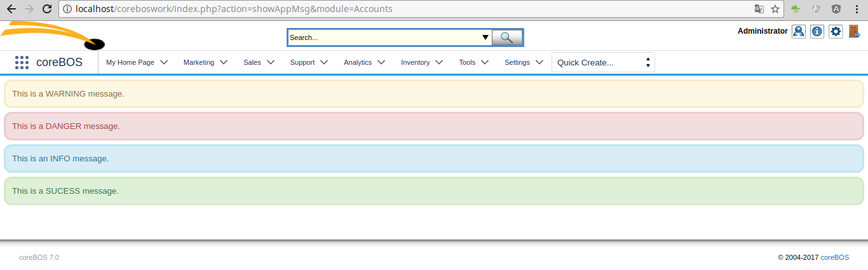Expand the Settings menu chevron
The height and width of the screenshot is (270, 868).
click(539, 62)
